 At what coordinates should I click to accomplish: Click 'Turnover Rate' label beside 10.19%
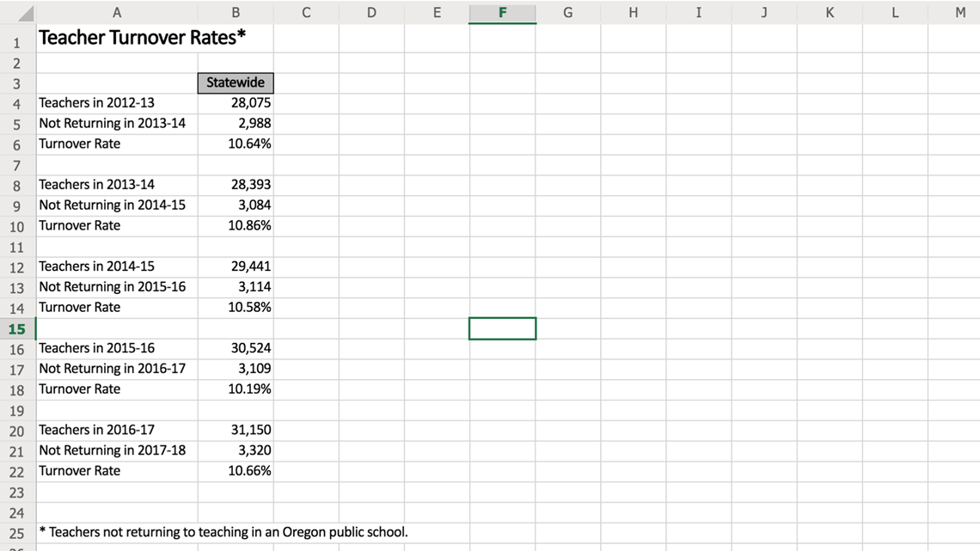[79, 389]
